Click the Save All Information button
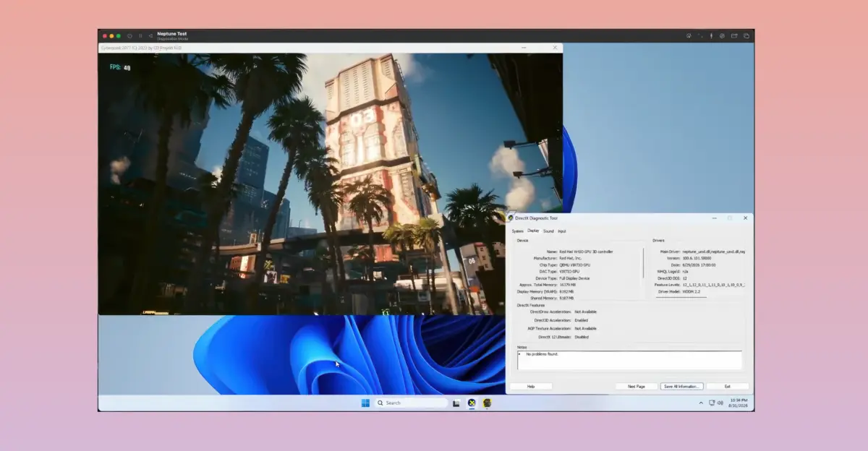 pyautogui.click(x=681, y=387)
